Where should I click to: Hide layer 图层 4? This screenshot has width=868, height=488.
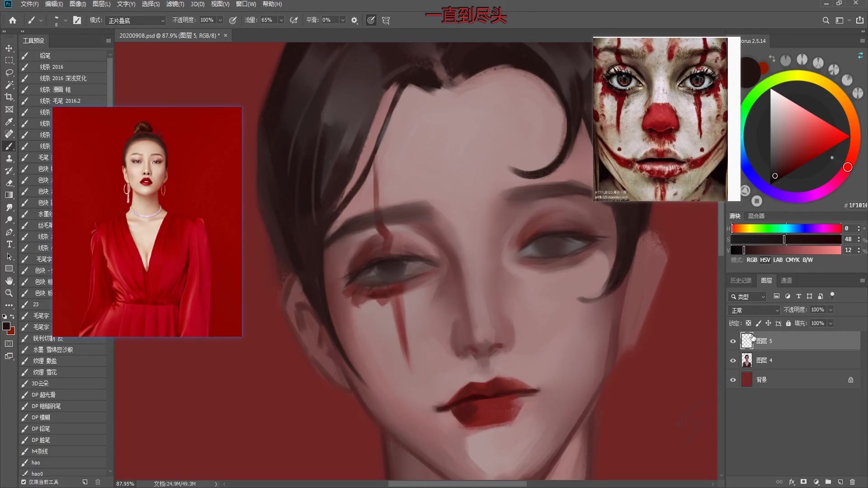click(733, 361)
